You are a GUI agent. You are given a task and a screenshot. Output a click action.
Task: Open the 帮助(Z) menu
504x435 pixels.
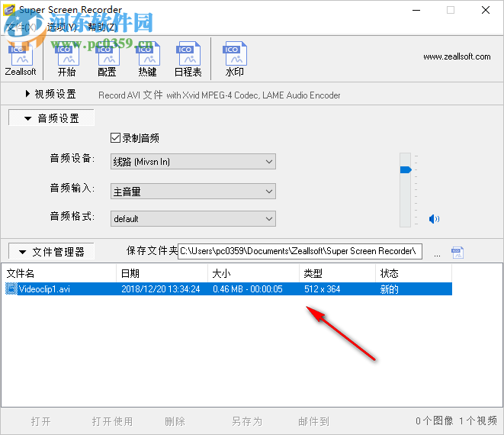click(102, 27)
